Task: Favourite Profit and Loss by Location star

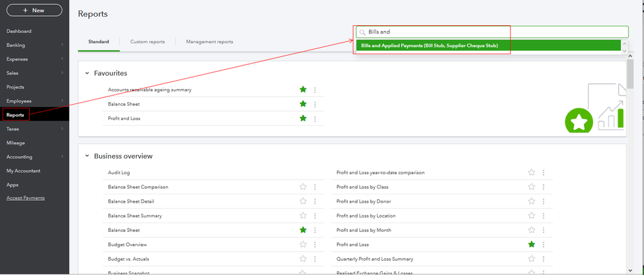Action: coord(531,216)
